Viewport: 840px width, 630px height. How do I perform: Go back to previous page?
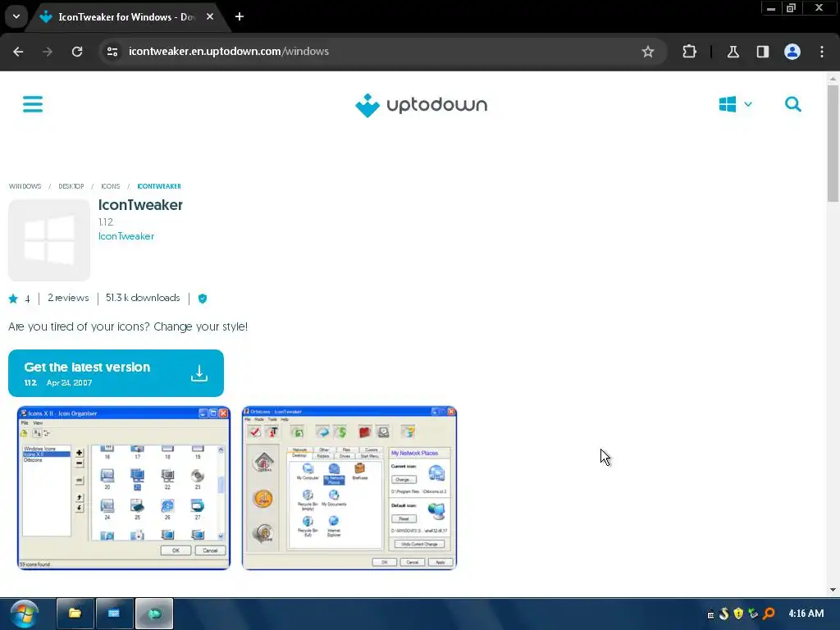click(18, 52)
